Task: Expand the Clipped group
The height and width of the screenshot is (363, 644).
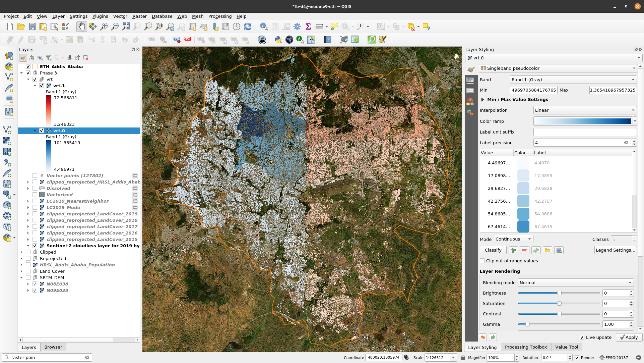Action: pos(21,252)
